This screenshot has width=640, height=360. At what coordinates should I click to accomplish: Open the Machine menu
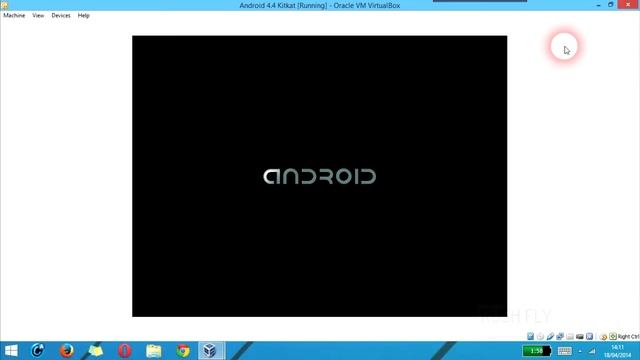14,16
